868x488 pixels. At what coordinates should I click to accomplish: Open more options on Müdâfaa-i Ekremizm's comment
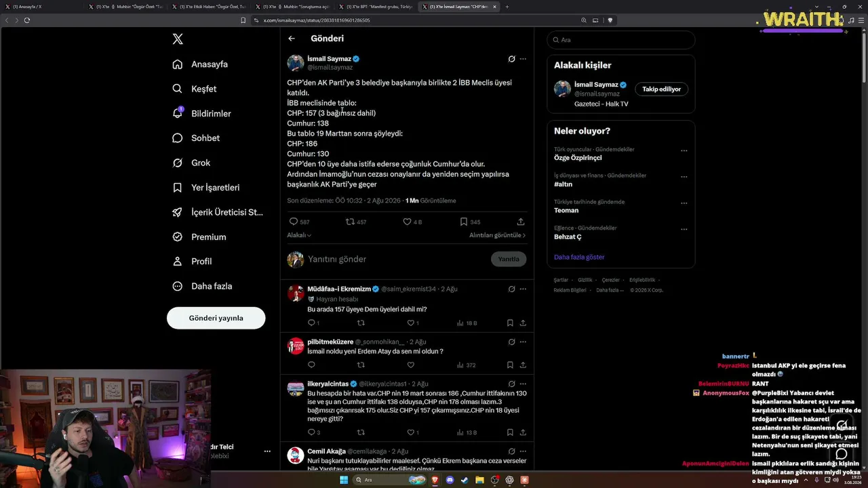point(523,289)
